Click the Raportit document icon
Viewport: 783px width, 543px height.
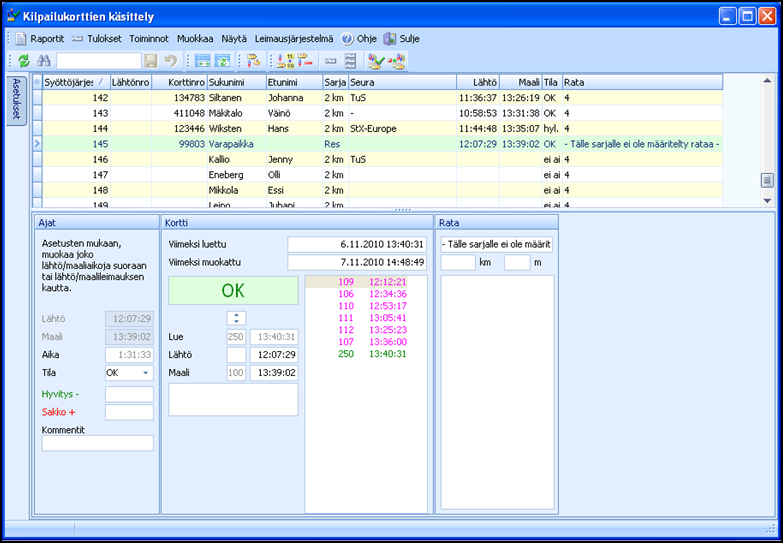click(20, 38)
